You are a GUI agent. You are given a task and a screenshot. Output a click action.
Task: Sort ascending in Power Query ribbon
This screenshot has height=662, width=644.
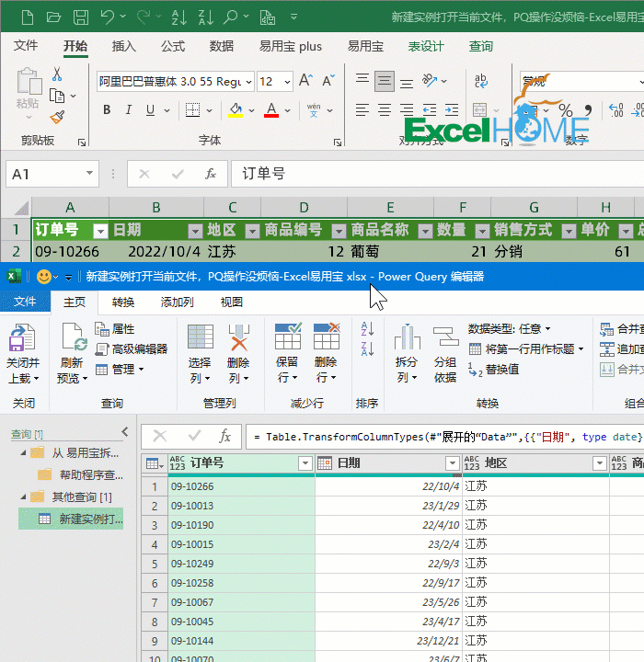coord(367,329)
